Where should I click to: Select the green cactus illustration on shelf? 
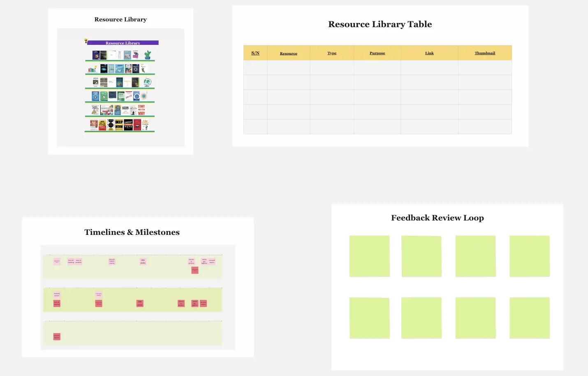(148, 55)
